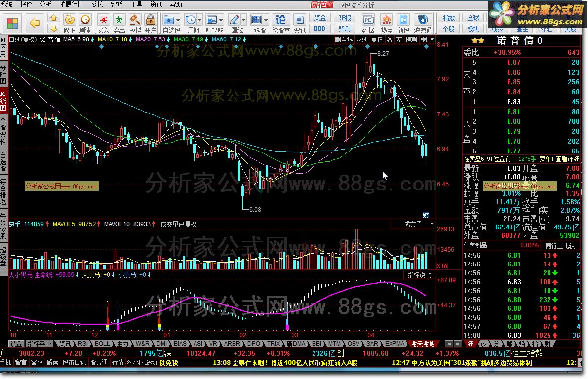The width and height of the screenshot is (588, 379).
Task: Switch to the 细 detail view toggle
Action: (x=470, y=344)
